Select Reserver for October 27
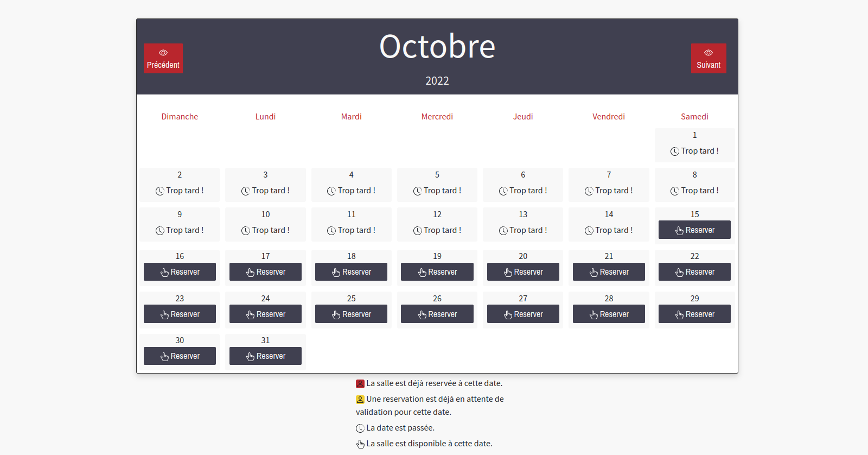868x455 pixels. [x=523, y=314]
